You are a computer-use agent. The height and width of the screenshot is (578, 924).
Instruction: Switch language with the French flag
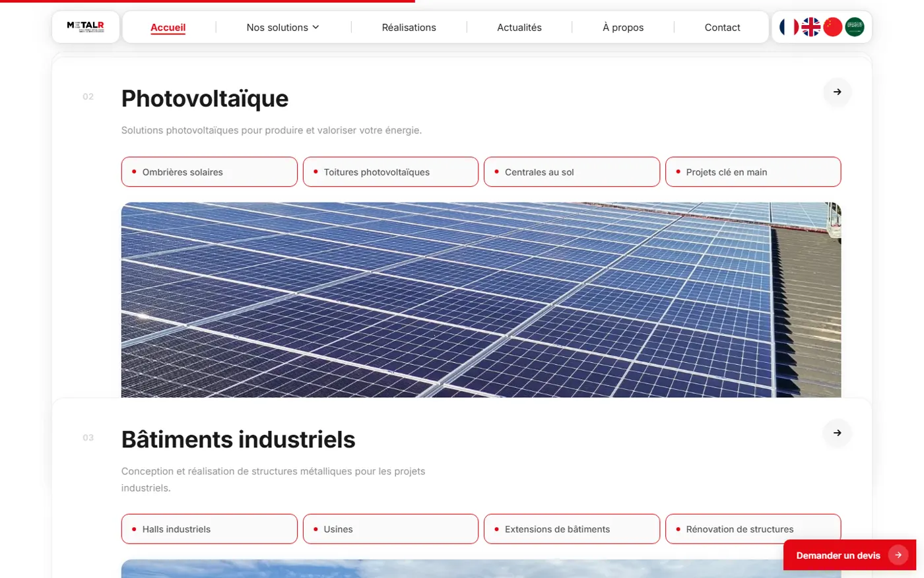789,27
